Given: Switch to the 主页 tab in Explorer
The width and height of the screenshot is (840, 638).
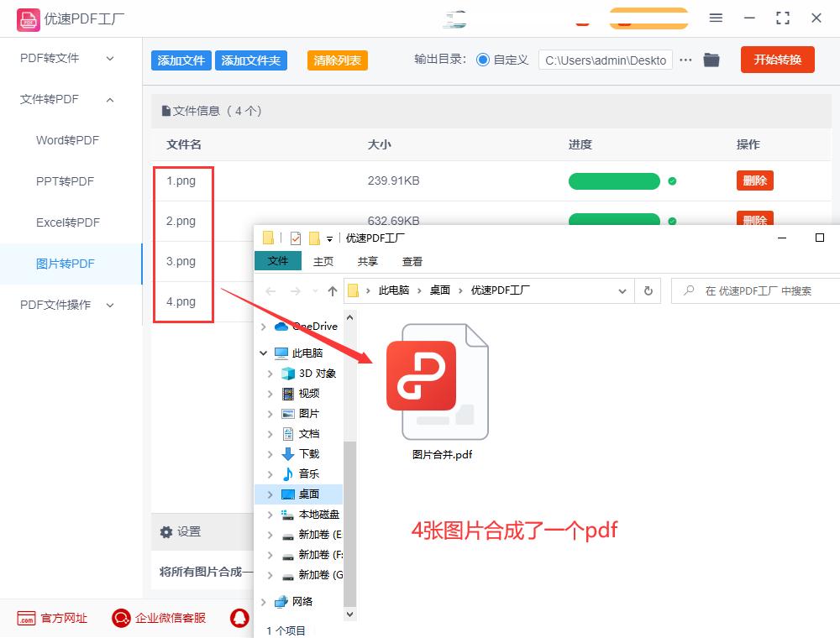Looking at the screenshot, I should pos(323,261).
